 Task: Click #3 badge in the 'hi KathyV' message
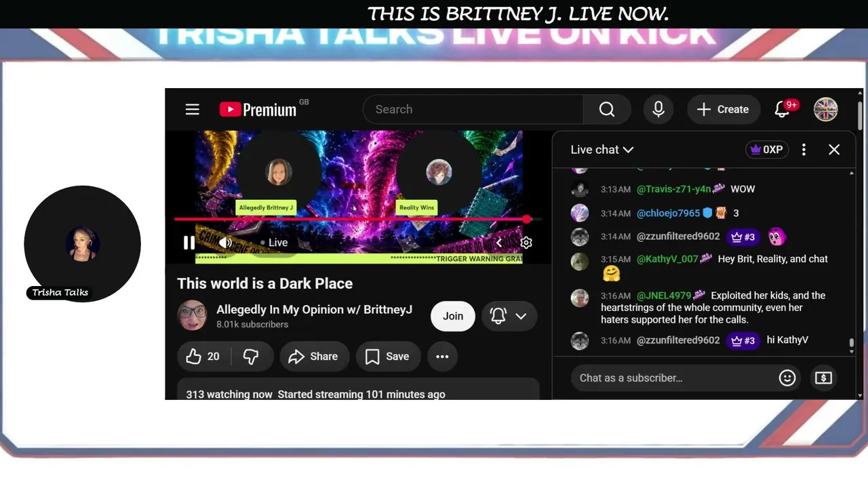(x=743, y=340)
